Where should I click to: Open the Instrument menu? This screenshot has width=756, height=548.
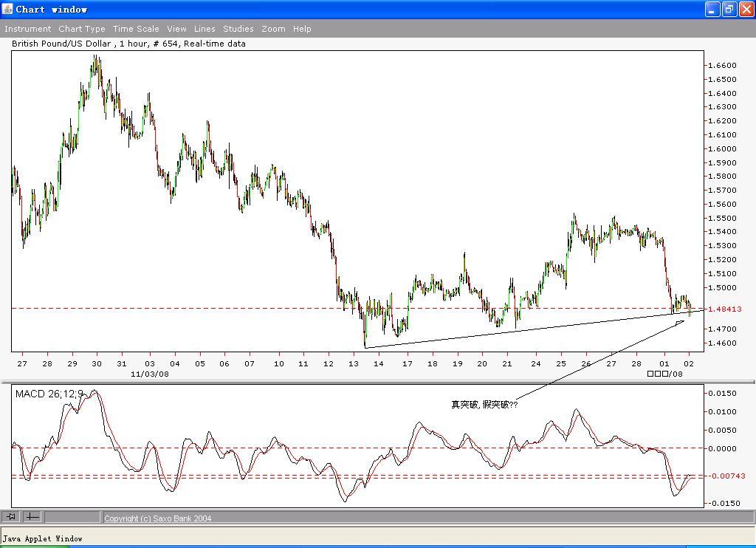coord(27,29)
